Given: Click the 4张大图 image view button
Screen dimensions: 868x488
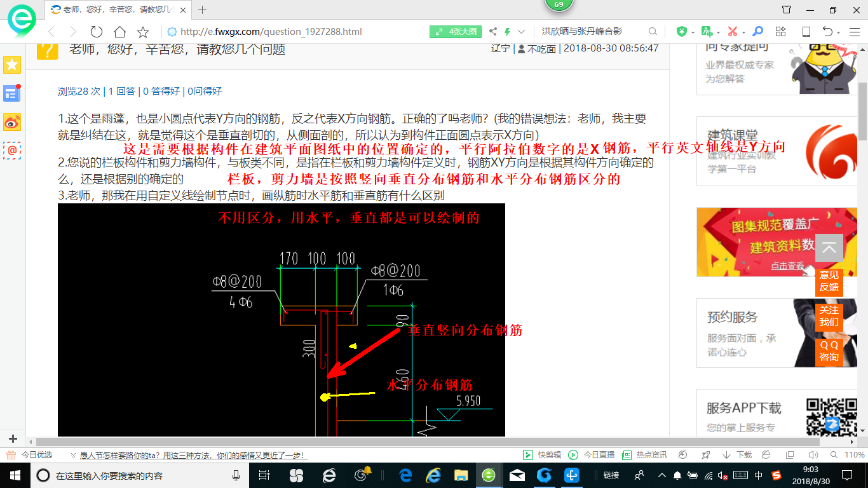Looking at the screenshot, I should pyautogui.click(x=457, y=32).
